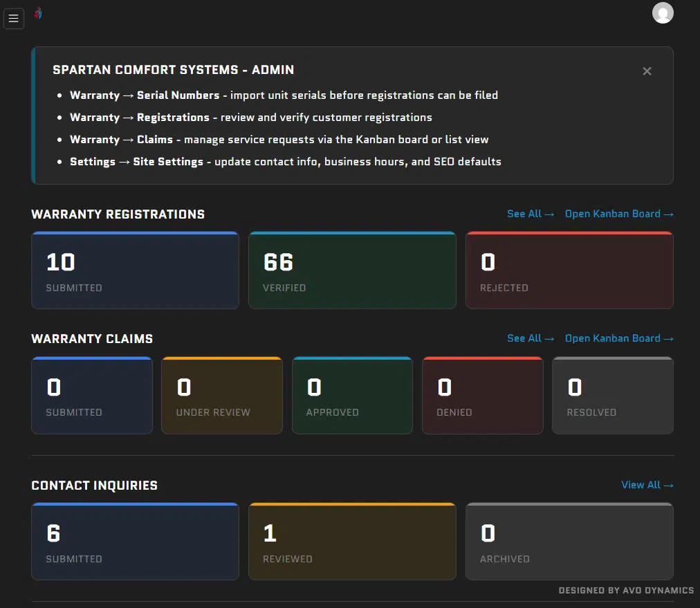This screenshot has width=700, height=608.
Task: Open the Resolved claims card
Action: pyautogui.click(x=613, y=395)
